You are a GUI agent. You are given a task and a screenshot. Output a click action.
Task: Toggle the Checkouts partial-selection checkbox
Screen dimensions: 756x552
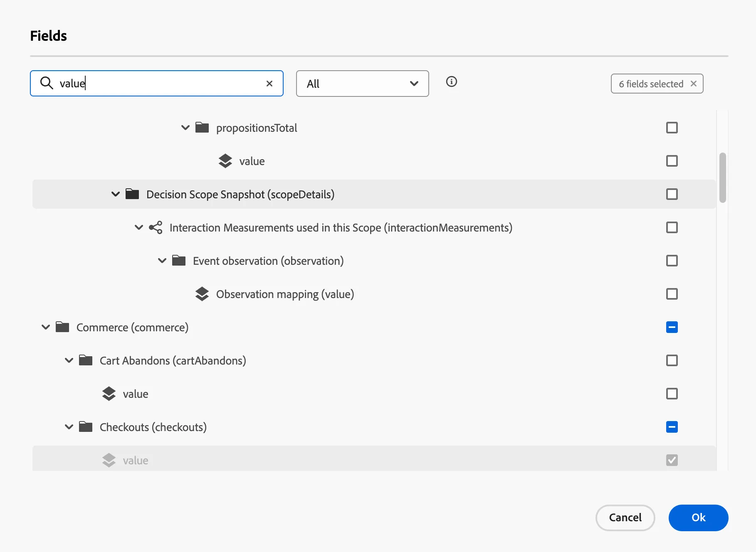pyautogui.click(x=672, y=427)
